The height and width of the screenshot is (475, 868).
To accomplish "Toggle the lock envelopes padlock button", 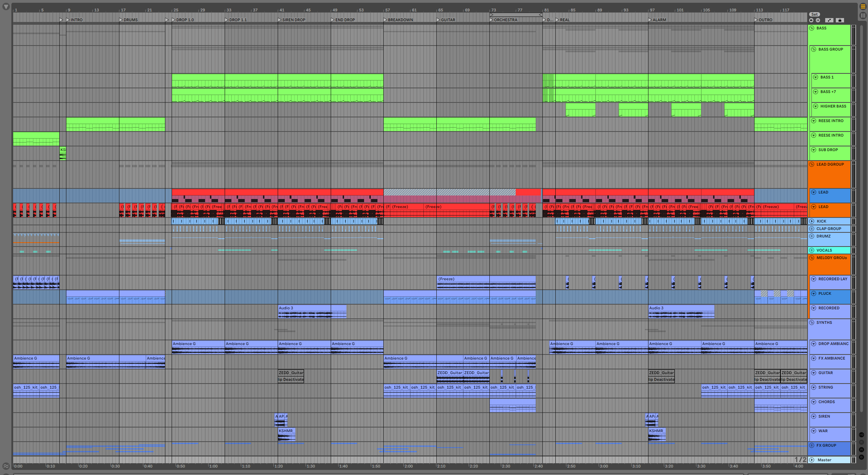I will (840, 20).
